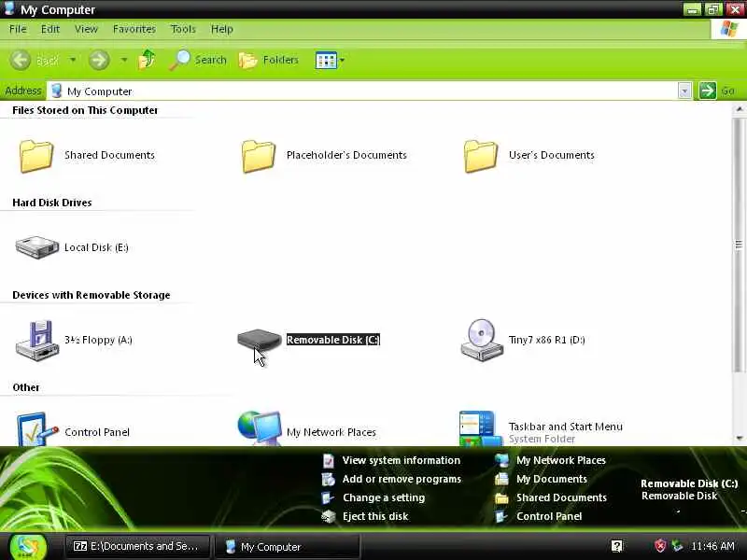Click the red security shield tray icon
Viewport: 747px width, 560px height.
coord(660,546)
